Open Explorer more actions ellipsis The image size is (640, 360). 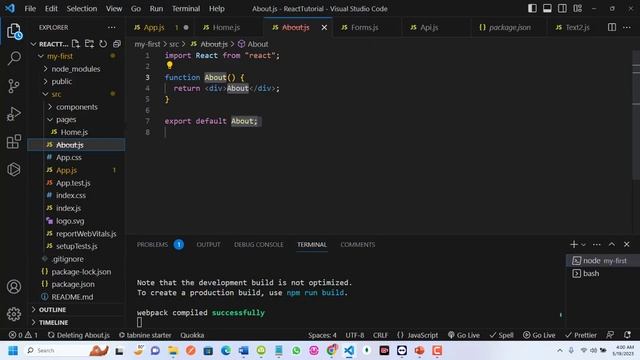111,27
